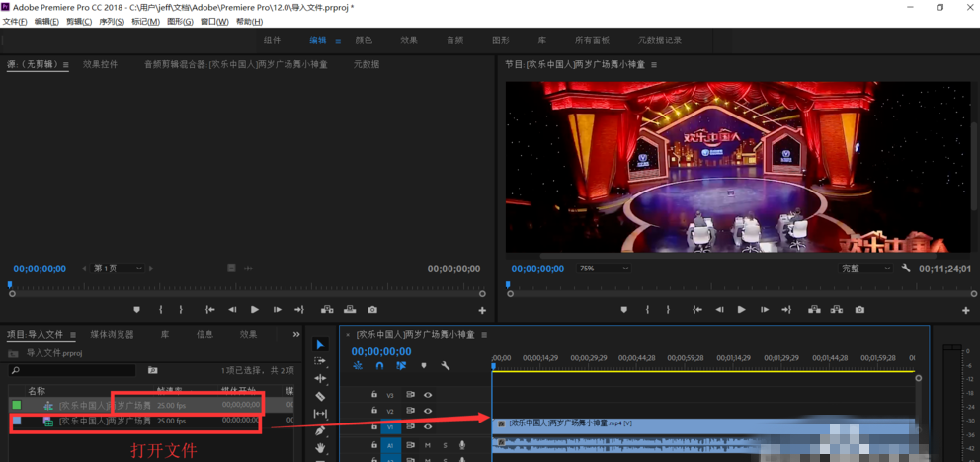Select the Razor tool
This screenshot has width=980, height=462.
click(x=320, y=396)
